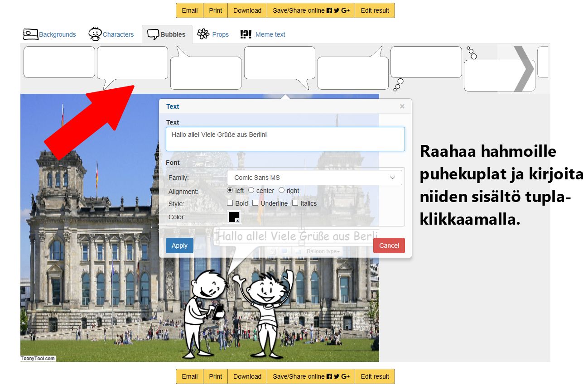
Task: Expand the Balloon type dropdown
Action: click(323, 251)
